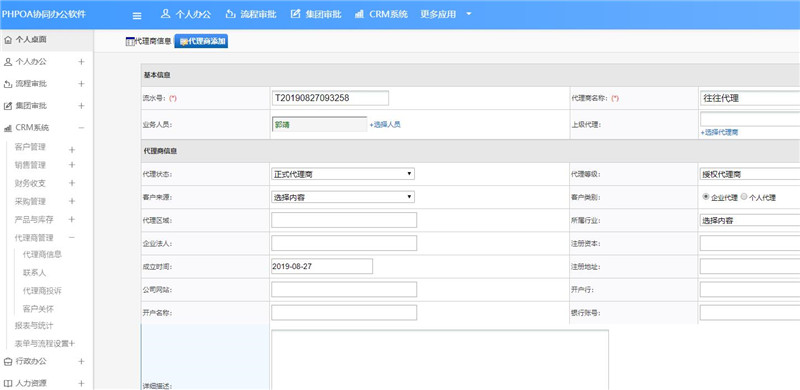This screenshot has height=390, width=800.
Task: Click the 上级代理 input field
Action: point(750,119)
